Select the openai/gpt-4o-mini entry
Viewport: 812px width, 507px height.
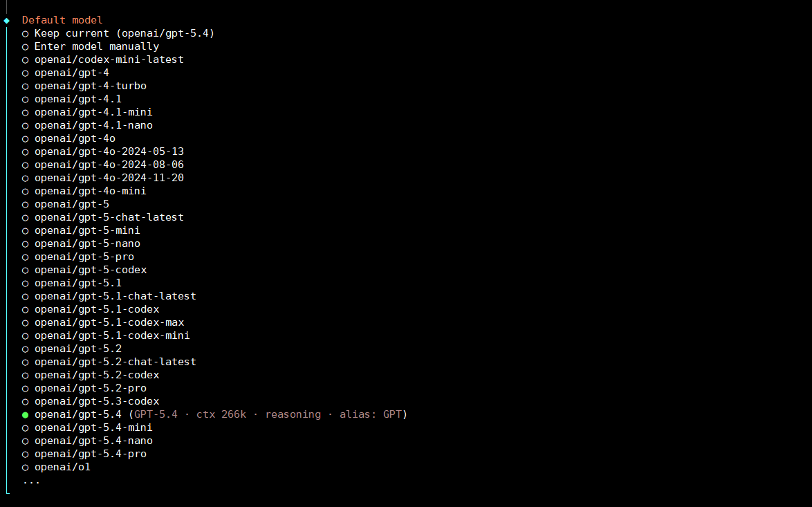[x=91, y=191]
